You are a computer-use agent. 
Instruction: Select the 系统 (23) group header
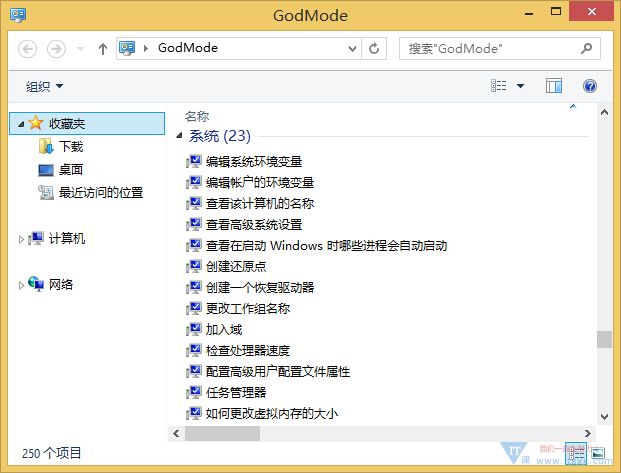(220, 136)
